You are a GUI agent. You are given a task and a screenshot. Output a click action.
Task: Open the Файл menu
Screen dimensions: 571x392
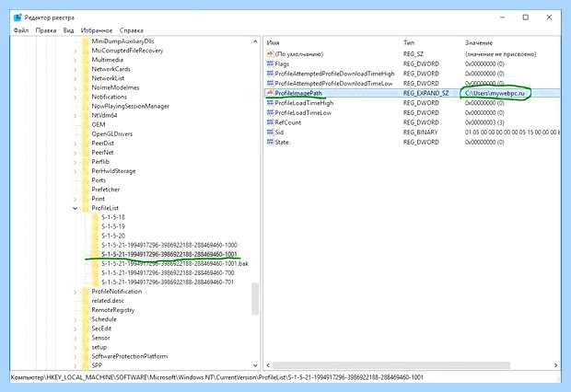21,30
